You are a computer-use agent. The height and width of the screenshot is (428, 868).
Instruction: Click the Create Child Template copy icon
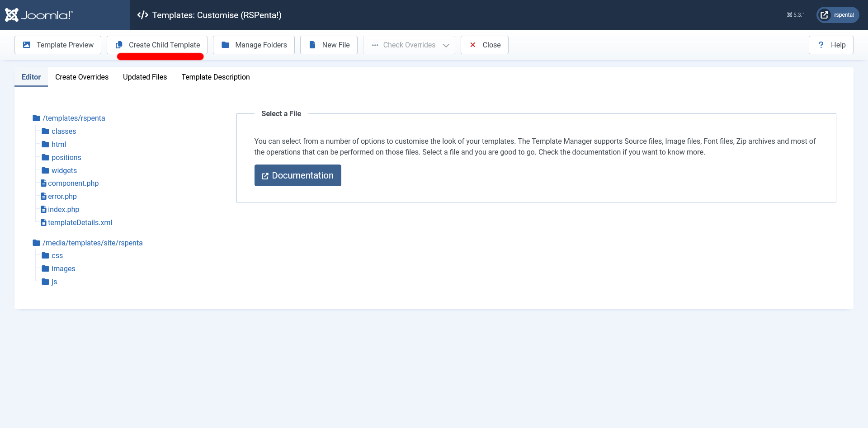119,45
